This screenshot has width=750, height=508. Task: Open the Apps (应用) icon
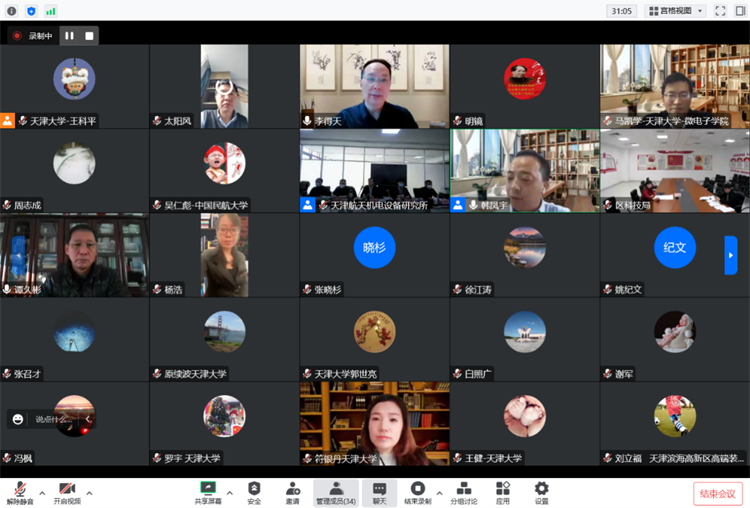(x=503, y=490)
